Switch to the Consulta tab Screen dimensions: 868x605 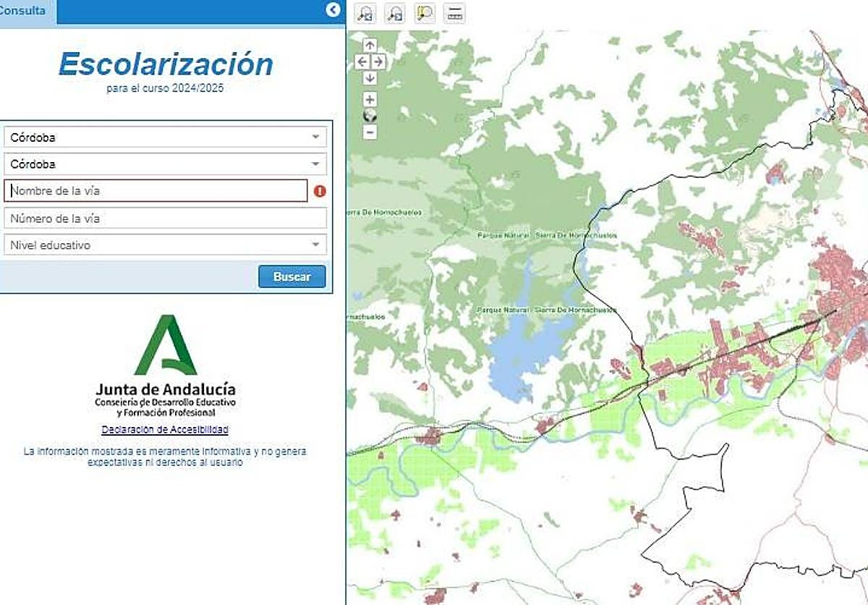point(24,10)
